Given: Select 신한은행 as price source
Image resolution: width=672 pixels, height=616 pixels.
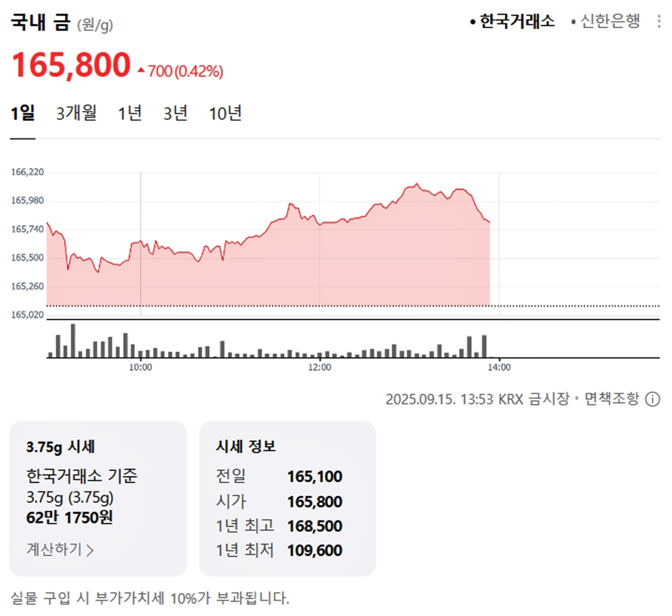Looking at the screenshot, I should [x=605, y=22].
